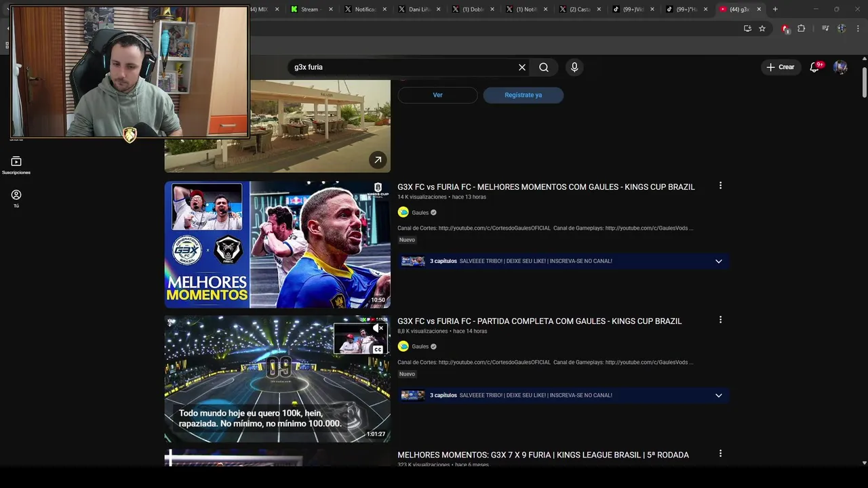Open title MELHORES MOMENTOS: G3X 7 X 9 FURIA
Viewport: 868px width, 488px height.
point(542,455)
